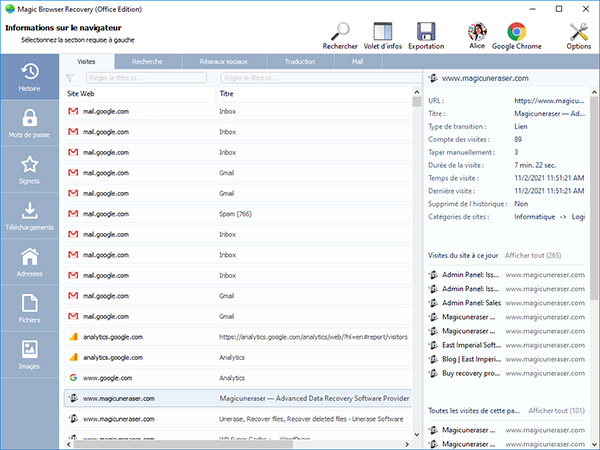This screenshot has height=450, width=600.
Task: Click the horizontal scrollbar left arrow
Action: pyautogui.click(x=68, y=444)
